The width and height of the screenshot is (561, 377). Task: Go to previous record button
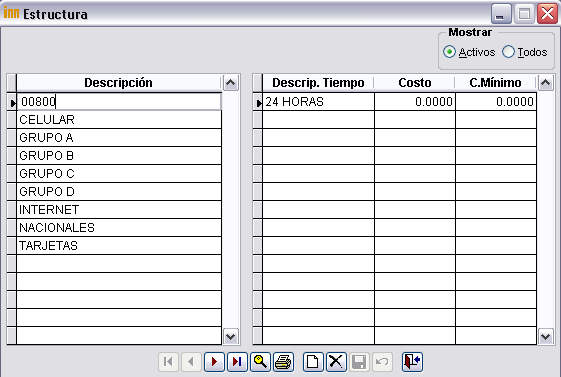pyautogui.click(x=191, y=362)
